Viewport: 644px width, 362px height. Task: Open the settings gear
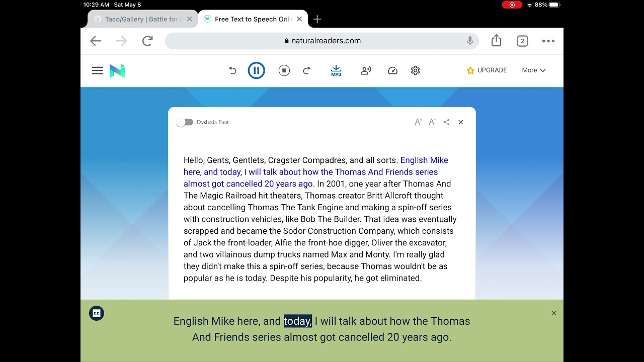pos(416,70)
